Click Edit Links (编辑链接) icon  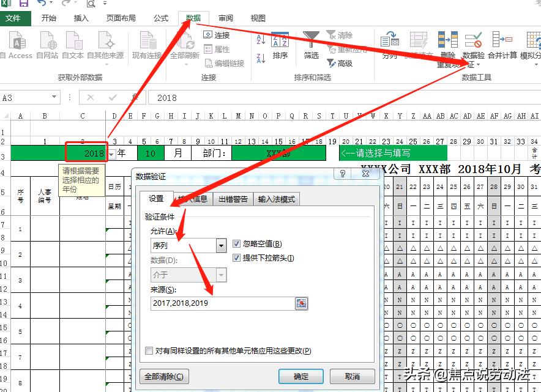click(209, 64)
